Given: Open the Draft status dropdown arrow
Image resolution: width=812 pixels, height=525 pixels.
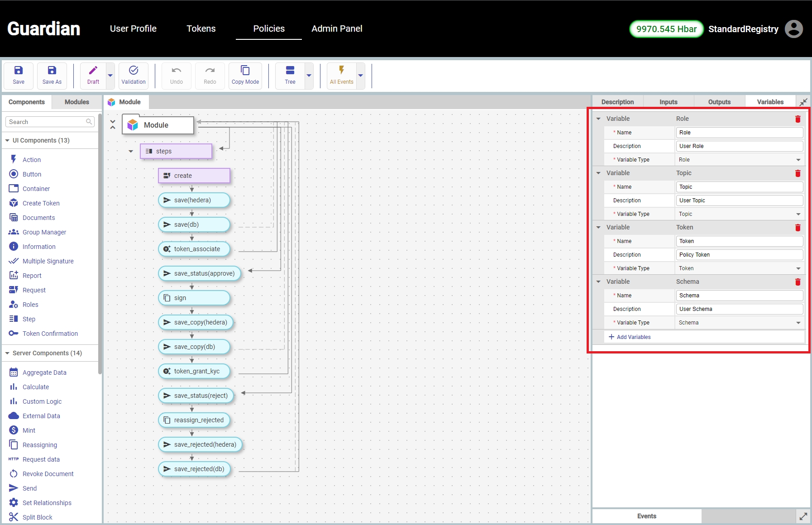Looking at the screenshot, I should click(x=110, y=76).
